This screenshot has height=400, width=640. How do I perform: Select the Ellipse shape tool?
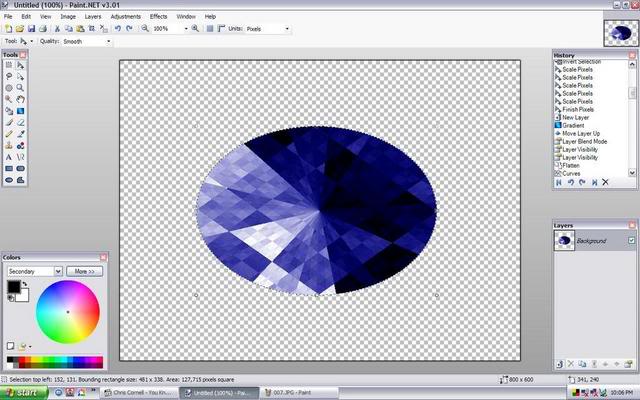point(9,180)
